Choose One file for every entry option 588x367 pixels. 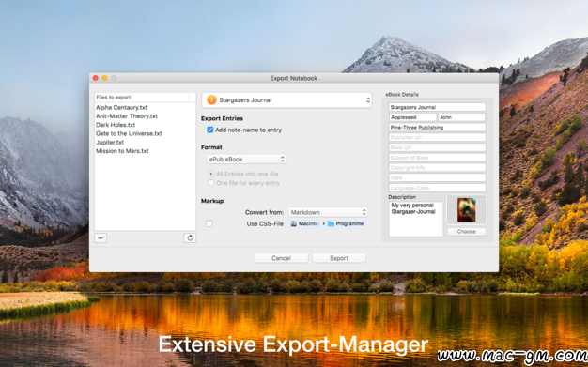(211, 183)
